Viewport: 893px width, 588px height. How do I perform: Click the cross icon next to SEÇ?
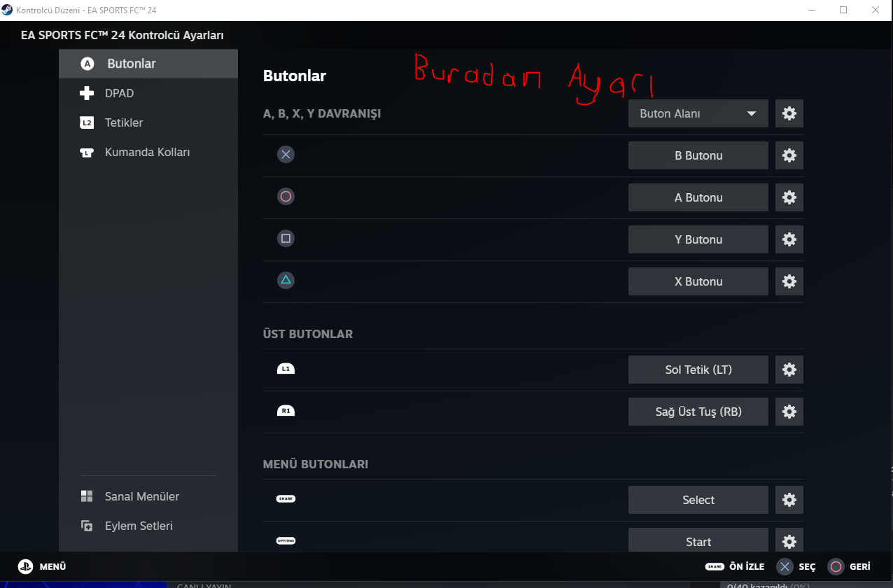coord(785,567)
